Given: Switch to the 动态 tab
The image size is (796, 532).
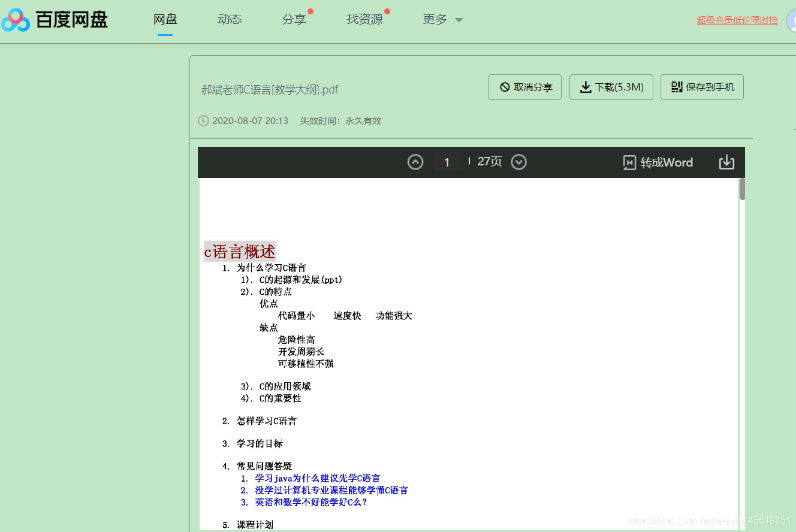Looking at the screenshot, I should pyautogui.click(x=230, y=19).
